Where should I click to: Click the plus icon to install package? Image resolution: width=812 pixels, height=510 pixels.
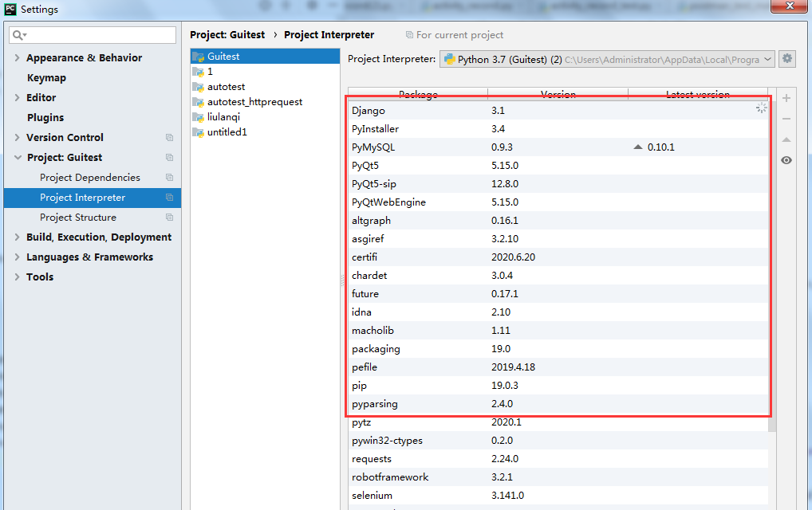pos(786,98)
